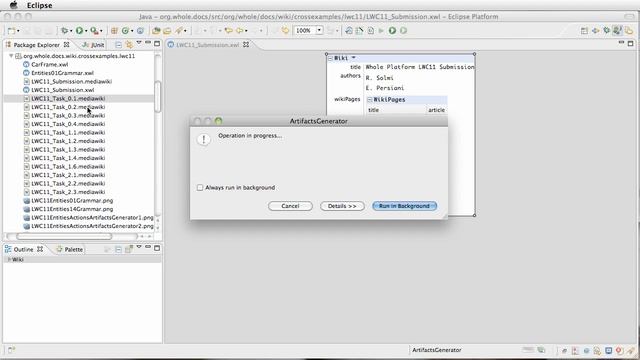Click author name R. Solmi in editor
Screen dimensions: 640x360
(x=379, y=78)
